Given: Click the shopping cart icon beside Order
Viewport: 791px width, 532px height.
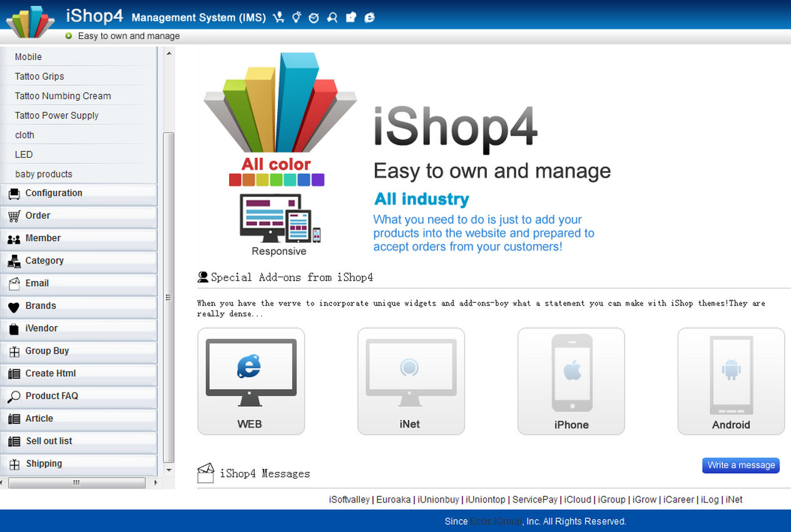Looking at the screenshot, I should [14, 217].
